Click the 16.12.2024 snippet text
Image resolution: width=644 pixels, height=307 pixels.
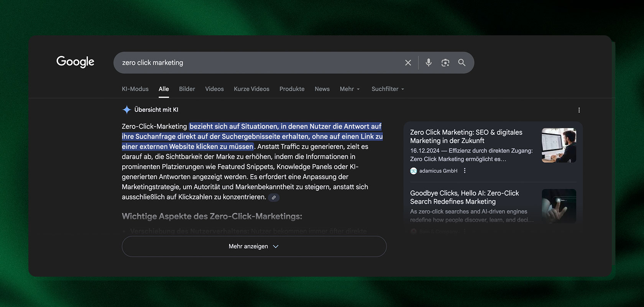472,155
